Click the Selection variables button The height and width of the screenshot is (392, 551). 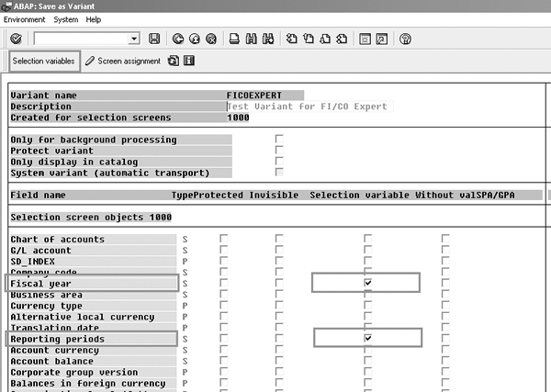[44, 62]
